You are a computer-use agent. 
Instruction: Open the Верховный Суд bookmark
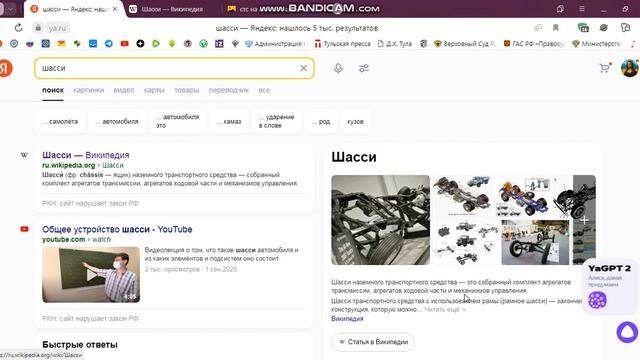[x=464, y=43]
